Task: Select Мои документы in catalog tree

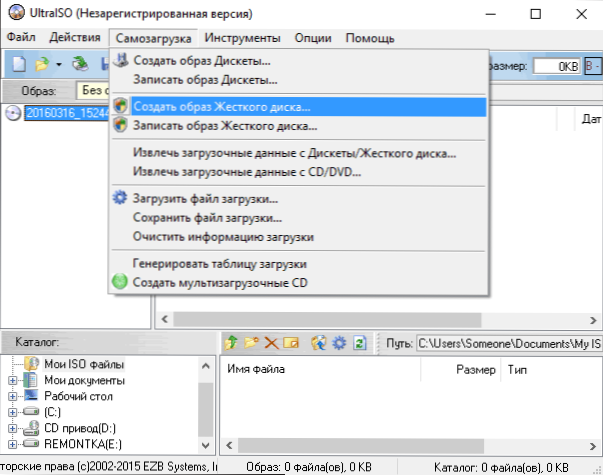Action: pyautogui.click(x=85, y=380)
